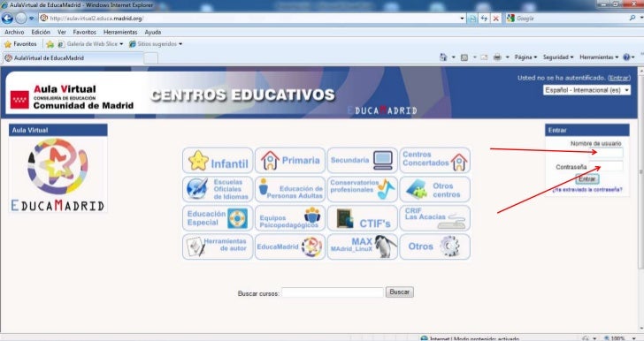Focus the Nombre de usuario field
The height and width of the screenshot is (341, 644).
click(606, 153)
